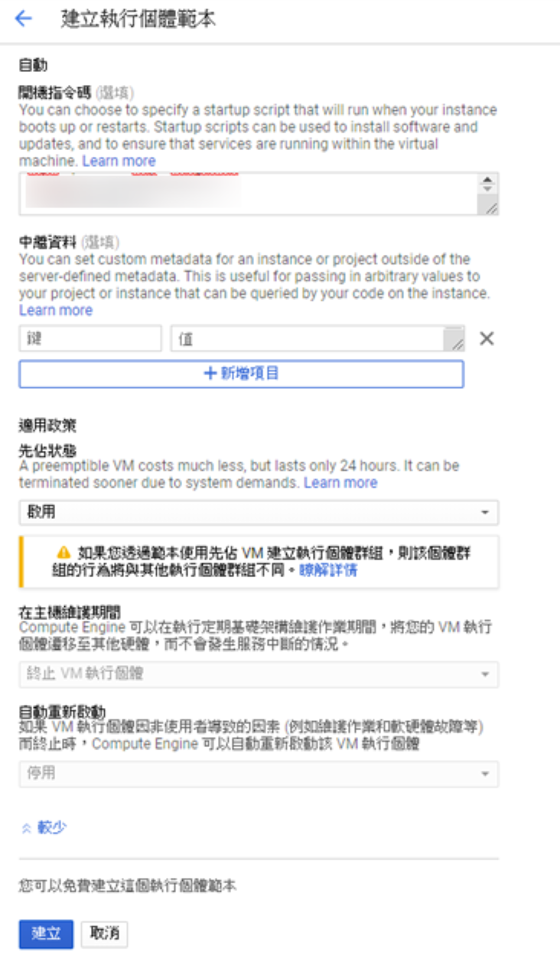The image size is (560, 969).
Task: Open the 自動重新啟動 dropdown showing 停用
Action: point(259,774)
